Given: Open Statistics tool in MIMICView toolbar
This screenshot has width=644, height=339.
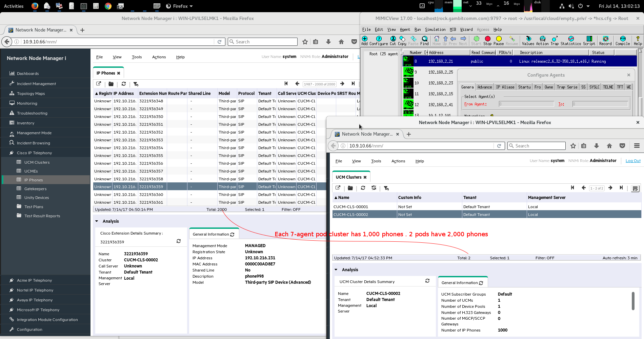Looking at the screenshot, I should 571,41.
